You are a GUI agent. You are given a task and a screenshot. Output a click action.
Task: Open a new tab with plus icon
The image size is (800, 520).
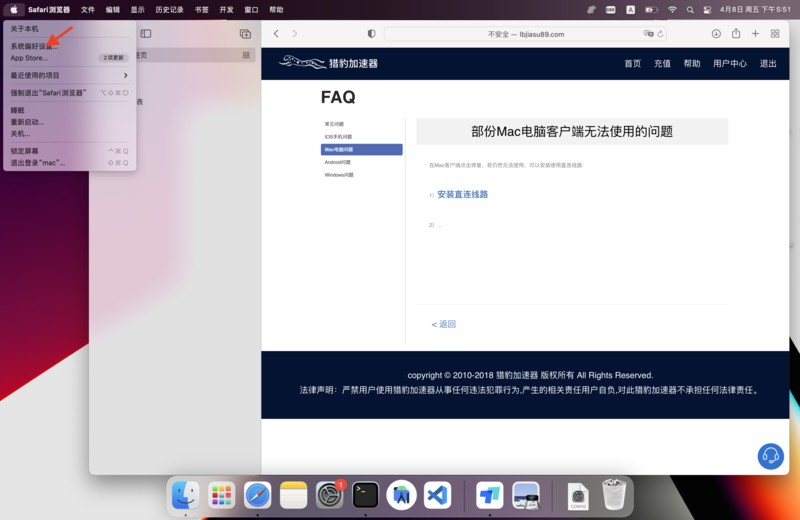click(755, 34)
